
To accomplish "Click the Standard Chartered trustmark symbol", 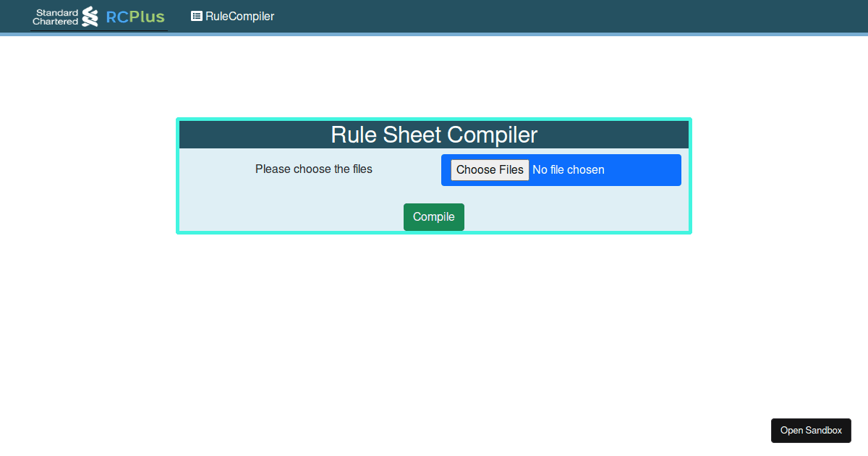I will pos(89,16).
